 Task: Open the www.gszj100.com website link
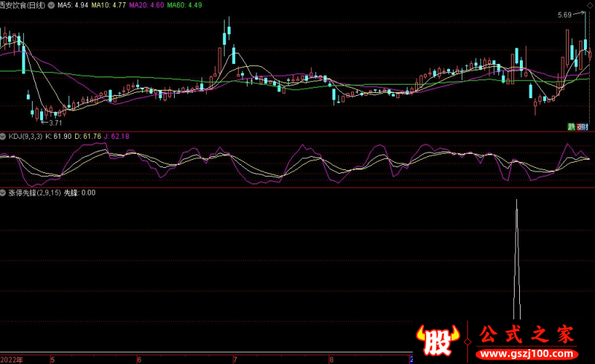[527, 350]
